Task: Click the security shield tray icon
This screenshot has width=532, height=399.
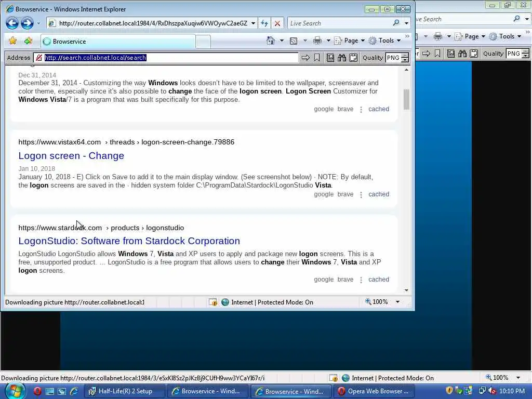Action: click(449, 391)
